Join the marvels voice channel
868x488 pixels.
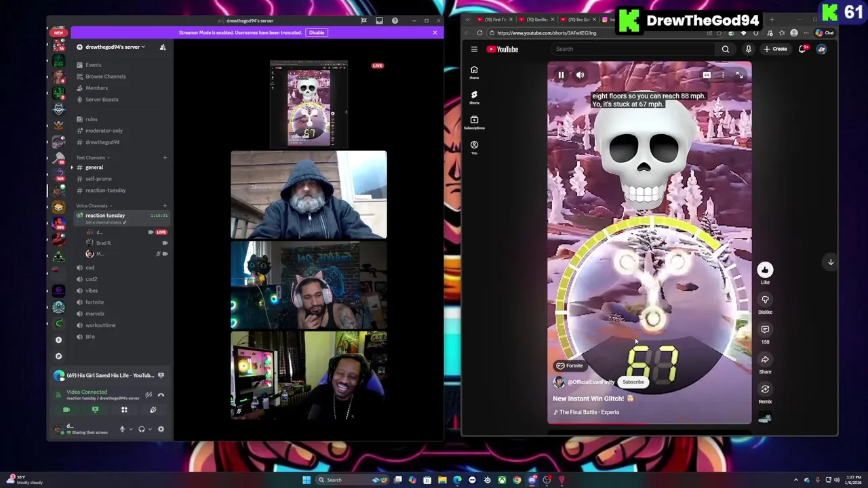click(95, 314)
